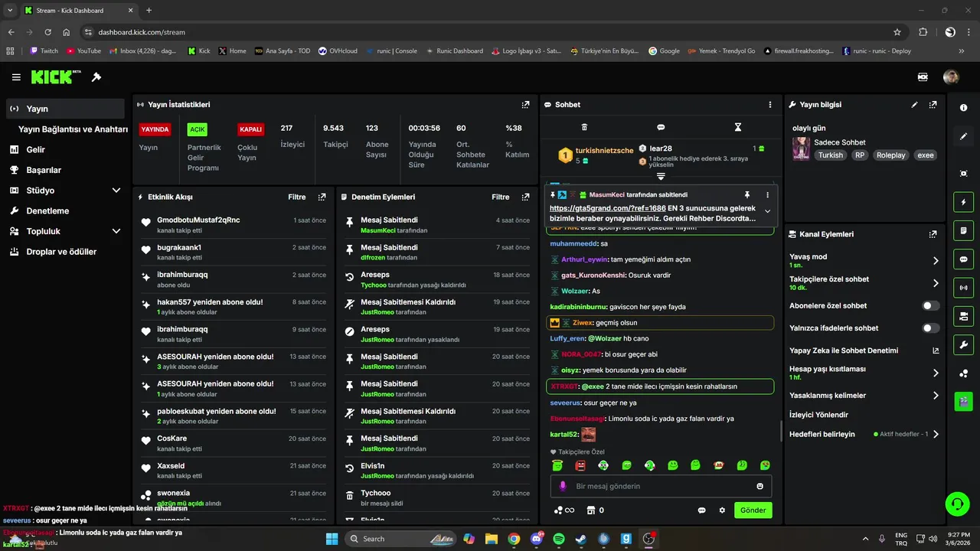The width and height of the screenshot is (980, 551).
Task: Open Yavaş mod settings arrow
Action: click(936, 261)
